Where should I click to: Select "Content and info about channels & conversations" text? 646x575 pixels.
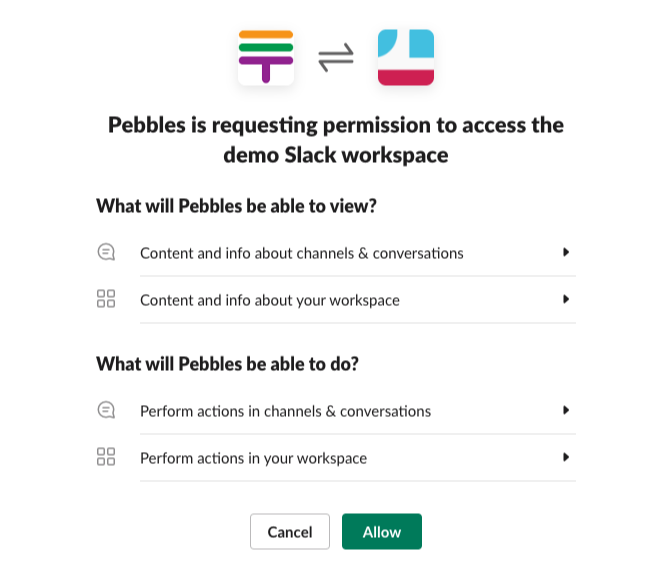tap(301, 253)
